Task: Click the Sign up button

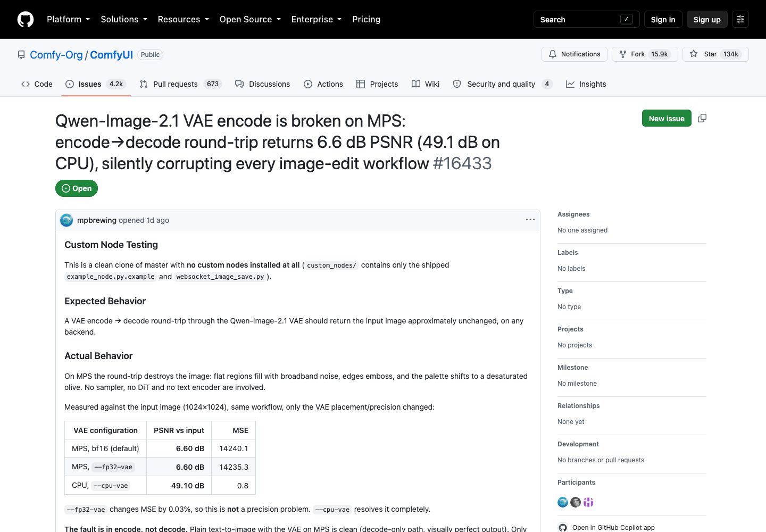Action: [707, 19]
